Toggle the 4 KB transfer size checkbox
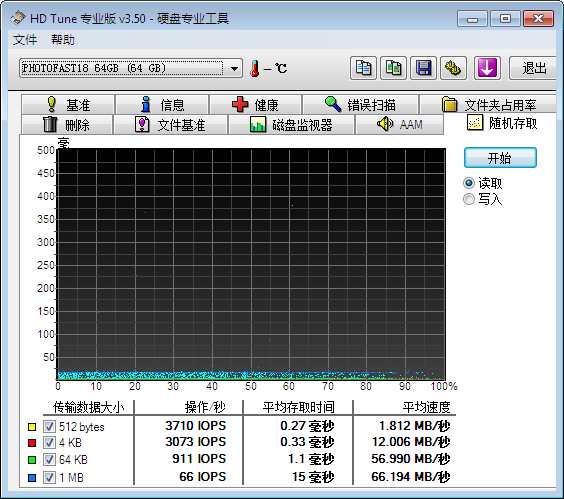This screenshot has height=499, width=564. click(49, 443)
